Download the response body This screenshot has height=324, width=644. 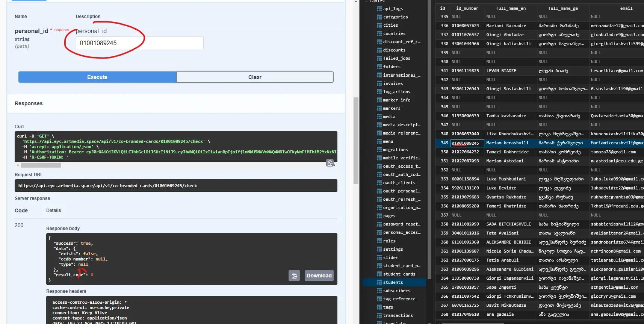(319, 276)
